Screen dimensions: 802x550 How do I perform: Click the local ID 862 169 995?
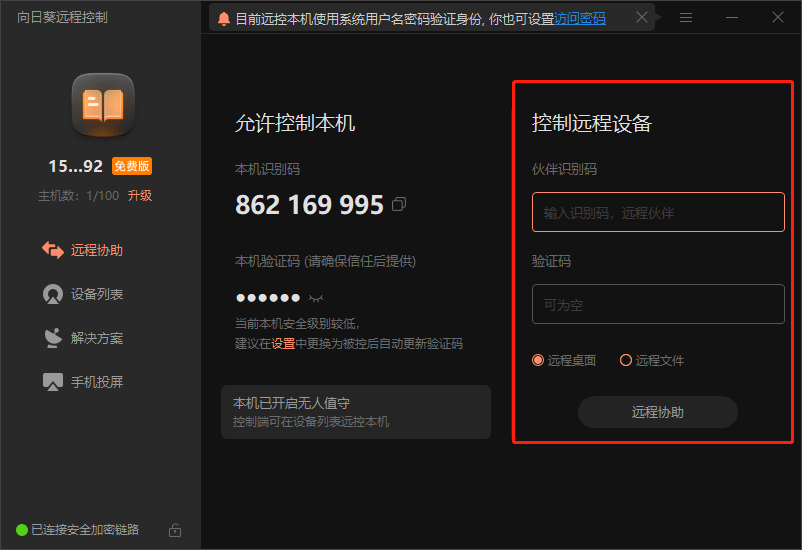[x=309, y=205]
